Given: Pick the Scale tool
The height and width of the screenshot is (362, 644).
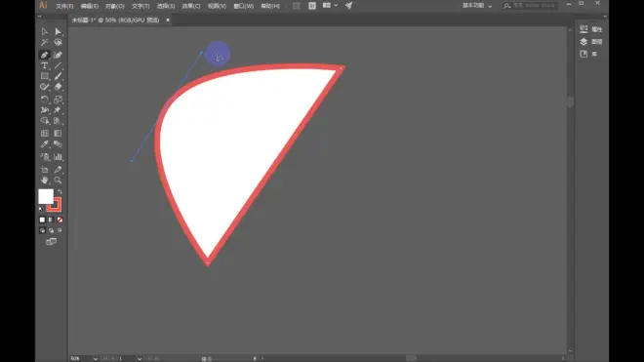Looking at the screenshot, I should pos(58,100).
